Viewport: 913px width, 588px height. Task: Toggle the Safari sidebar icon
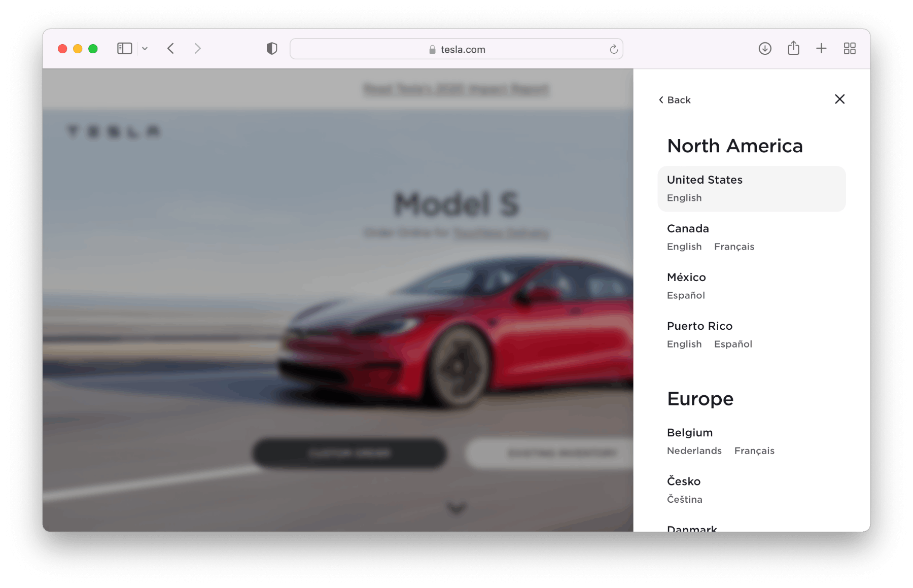(124, 49)
